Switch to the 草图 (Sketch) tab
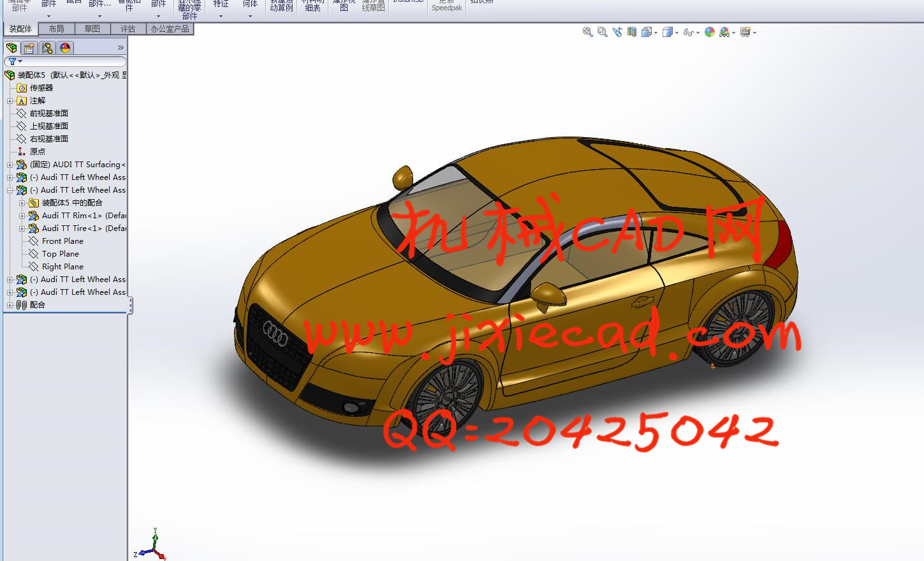Screen dimensions: 924x561 92,29
